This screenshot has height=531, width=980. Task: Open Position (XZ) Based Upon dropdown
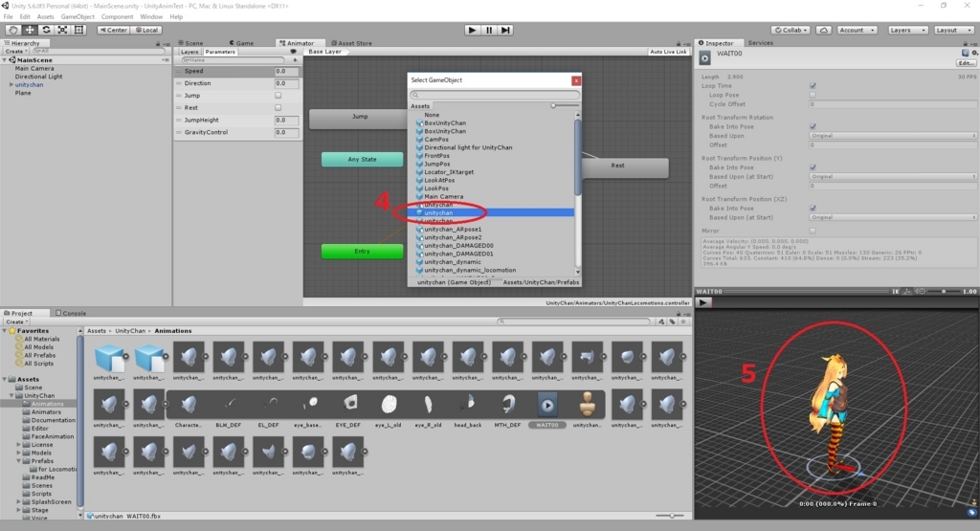tap(893, 217)
